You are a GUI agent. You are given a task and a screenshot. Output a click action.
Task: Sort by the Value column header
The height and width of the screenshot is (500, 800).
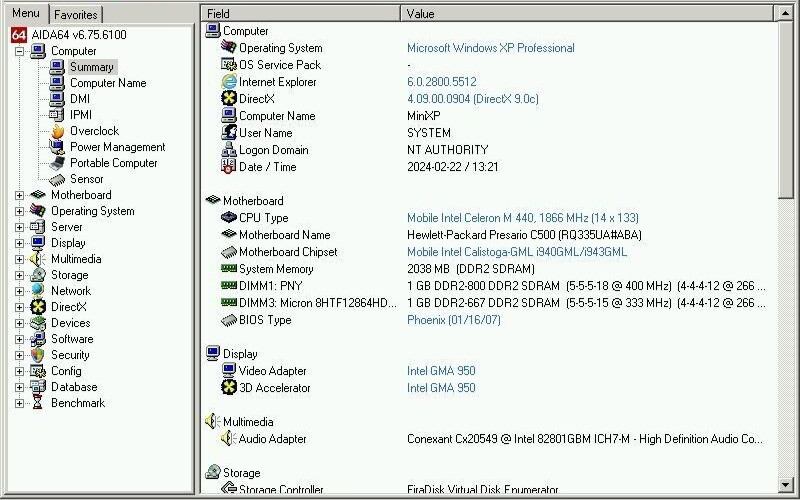587,14
